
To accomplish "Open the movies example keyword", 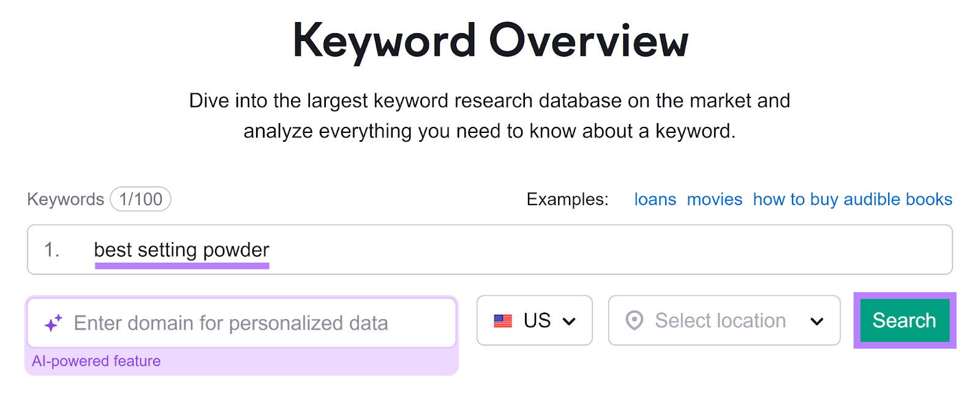I will click(x=714, y=198).
